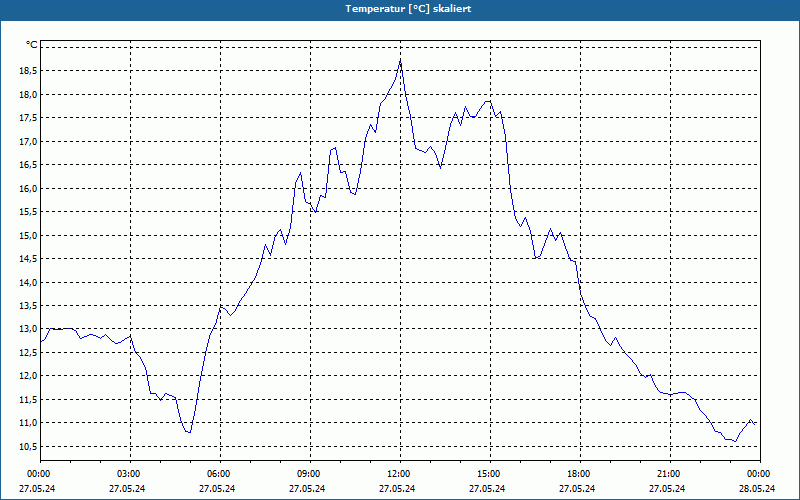Click the 03:00 time axis label

(131, 474)
